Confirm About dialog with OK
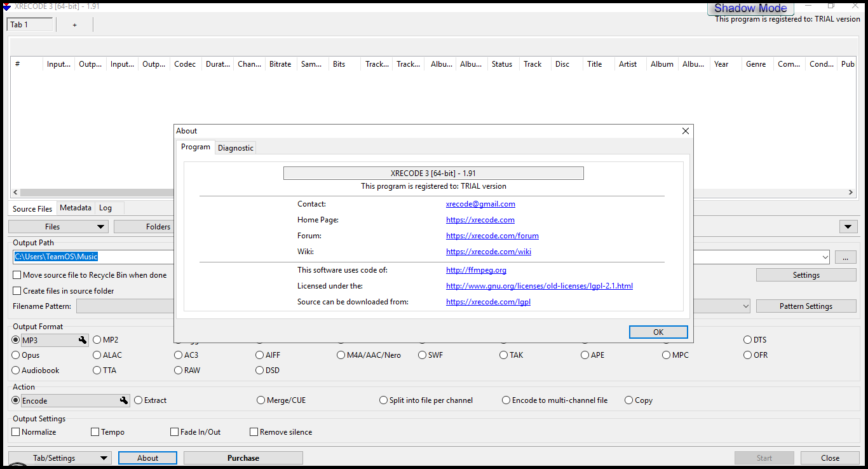The height and width of the screenshot is (469, 868). pos(658,332)
